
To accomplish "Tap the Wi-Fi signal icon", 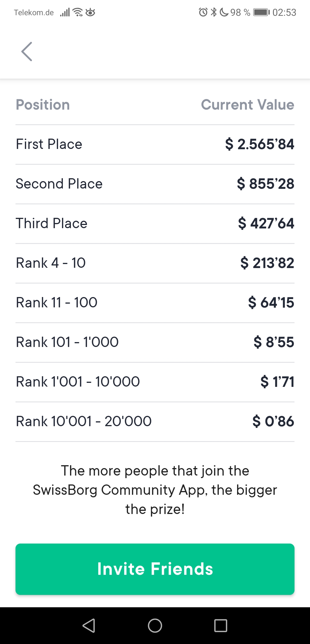I will 77,12.
